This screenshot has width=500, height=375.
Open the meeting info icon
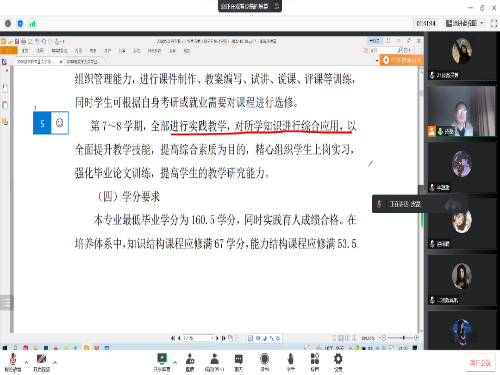[8, 24]
